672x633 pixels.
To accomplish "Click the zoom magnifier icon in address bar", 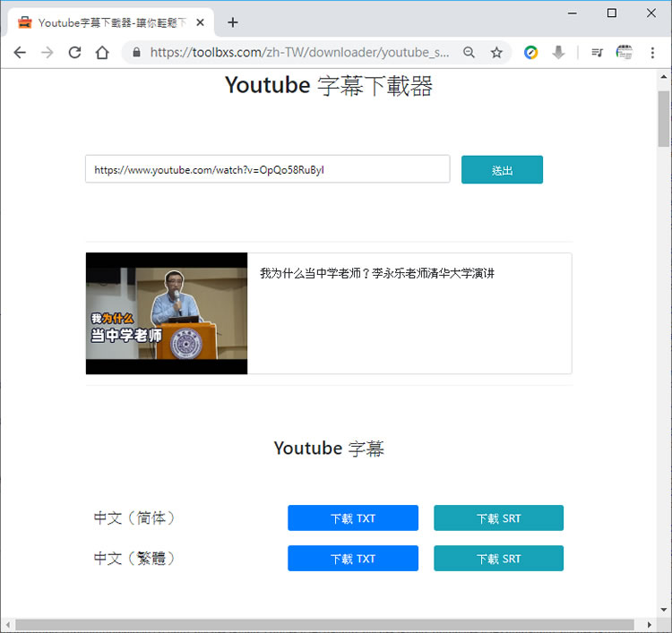I will tap(469, 52).
